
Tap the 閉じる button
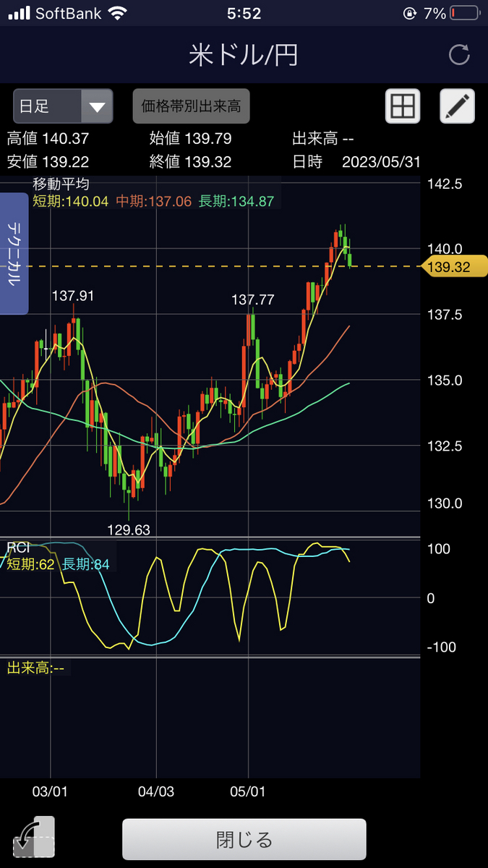[244, 839]
